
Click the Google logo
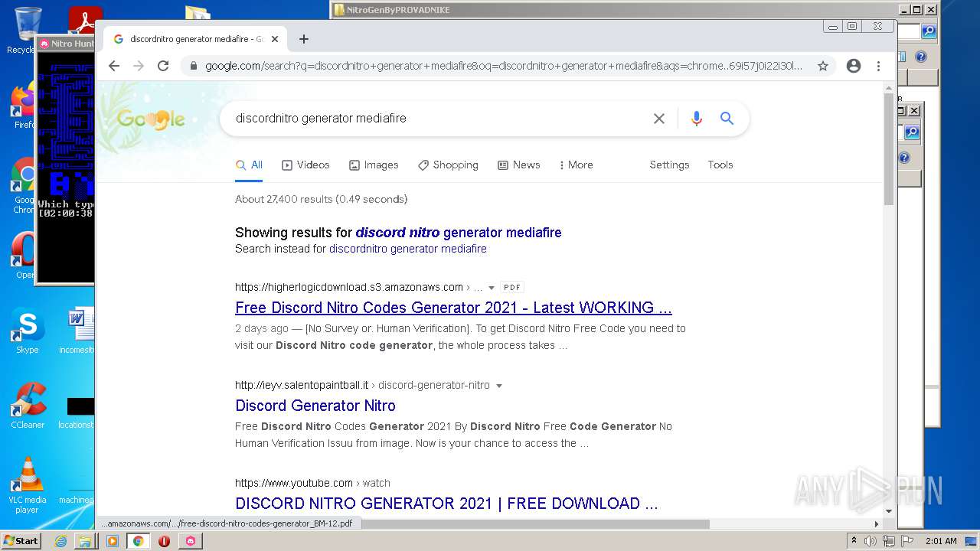pos(151,119)
